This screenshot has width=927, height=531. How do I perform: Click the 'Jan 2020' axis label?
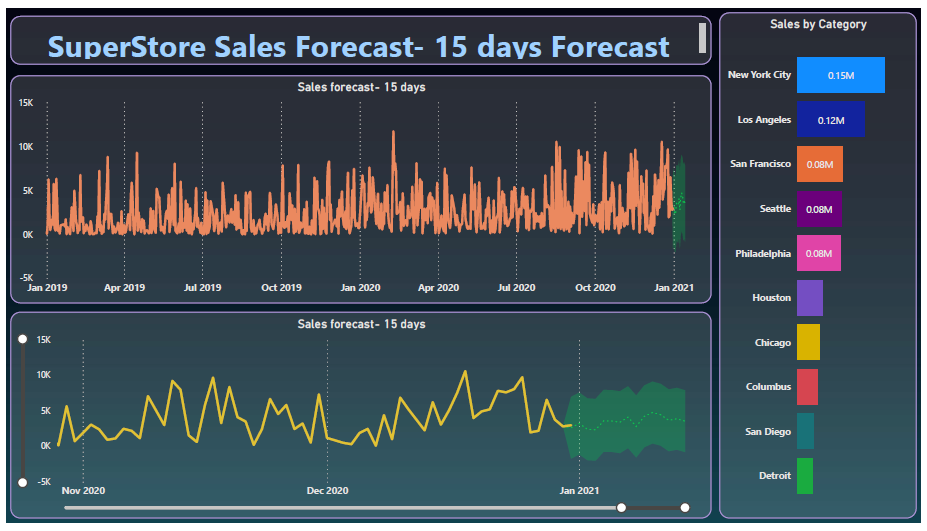360,287
